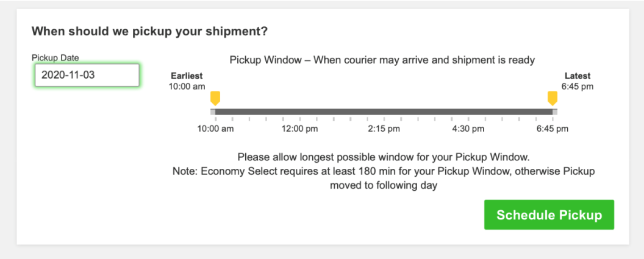
Task: Click the dark gray pickup window track
Action: point(384,112)
